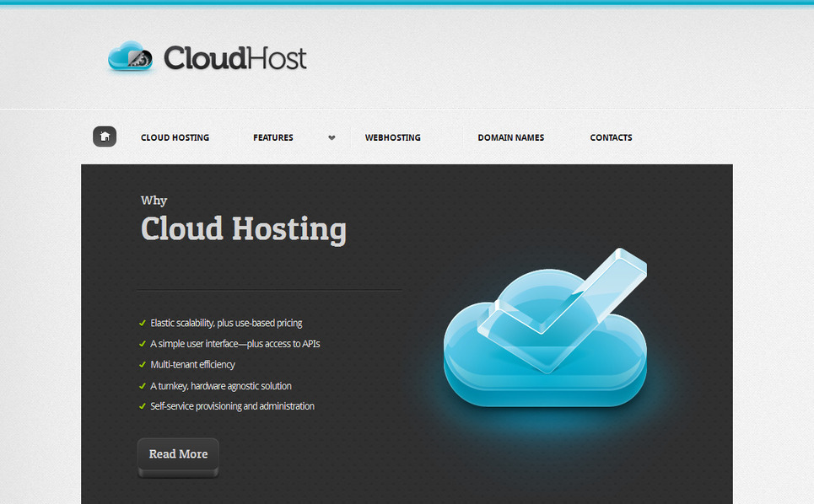The image size is (814, 504).
Task: Click the green check beside A turnkey solution
Action: (x=143, y=386)
